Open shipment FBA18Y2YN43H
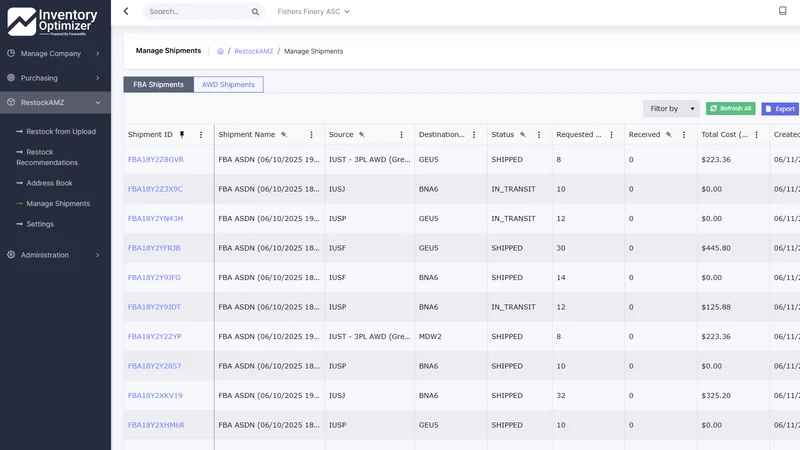Screen dimensions: 800x450 pos(155,218)
